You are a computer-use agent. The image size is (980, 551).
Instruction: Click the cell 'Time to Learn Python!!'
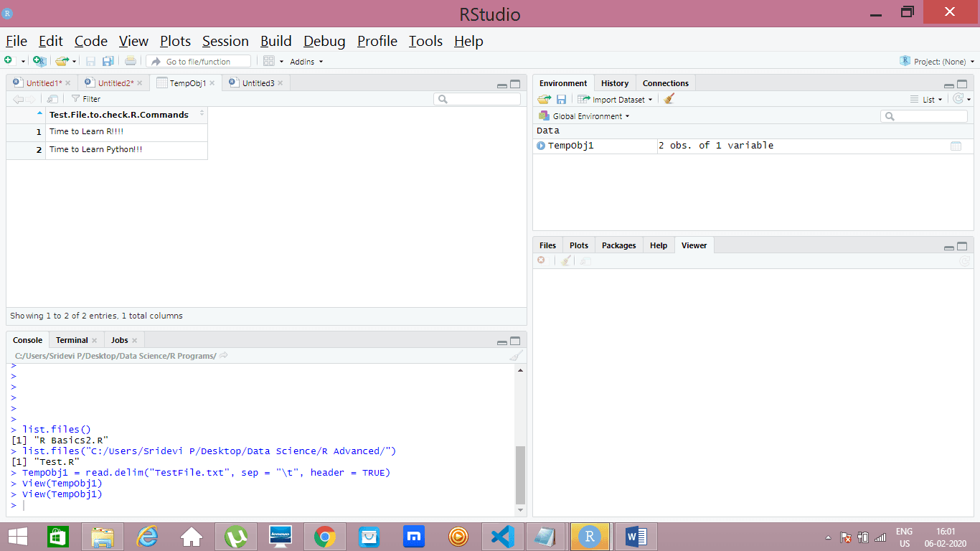(x=127, y=150)
